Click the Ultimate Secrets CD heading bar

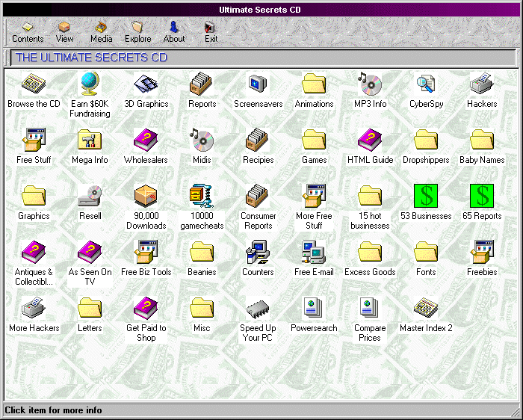(x=261, y=58)
